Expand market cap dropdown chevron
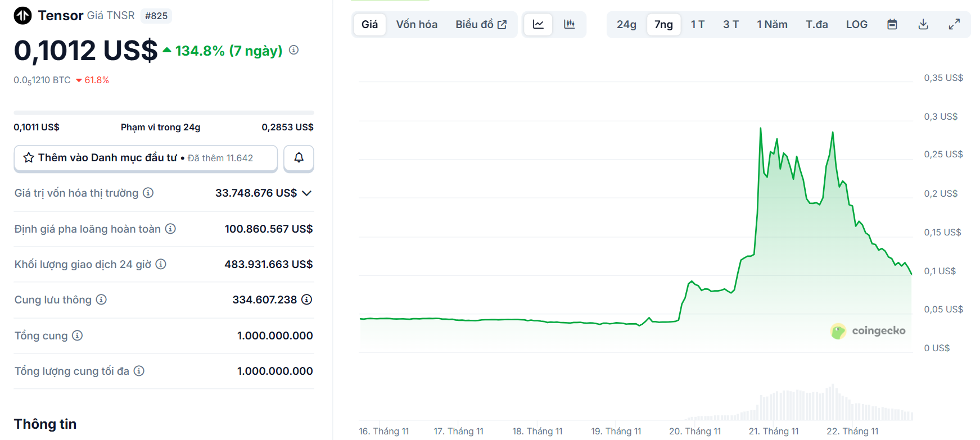 pos(307,193)
